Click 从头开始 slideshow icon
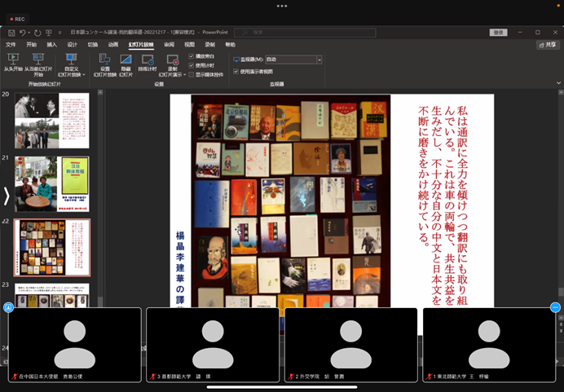The image size is (564, 392). click(13, 59)
